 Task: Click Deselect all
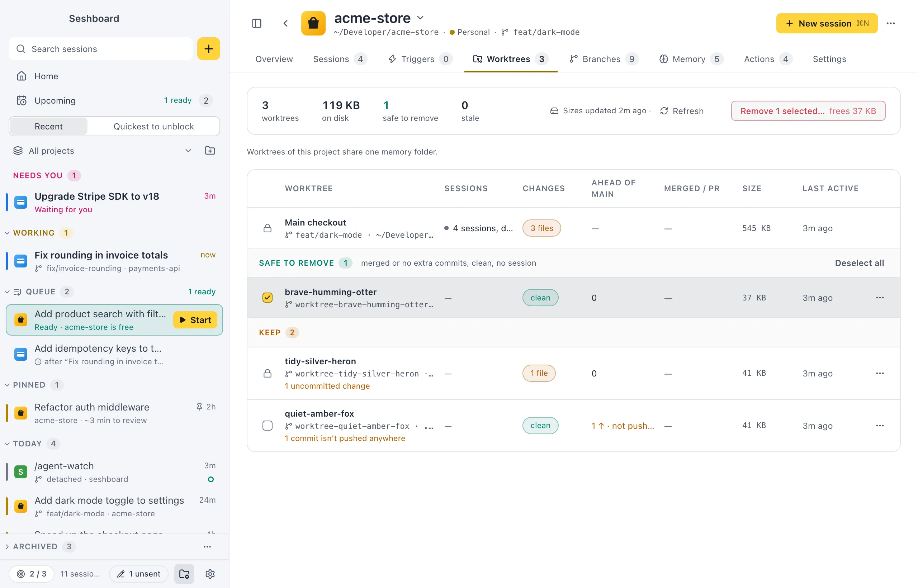click(859, 263)
